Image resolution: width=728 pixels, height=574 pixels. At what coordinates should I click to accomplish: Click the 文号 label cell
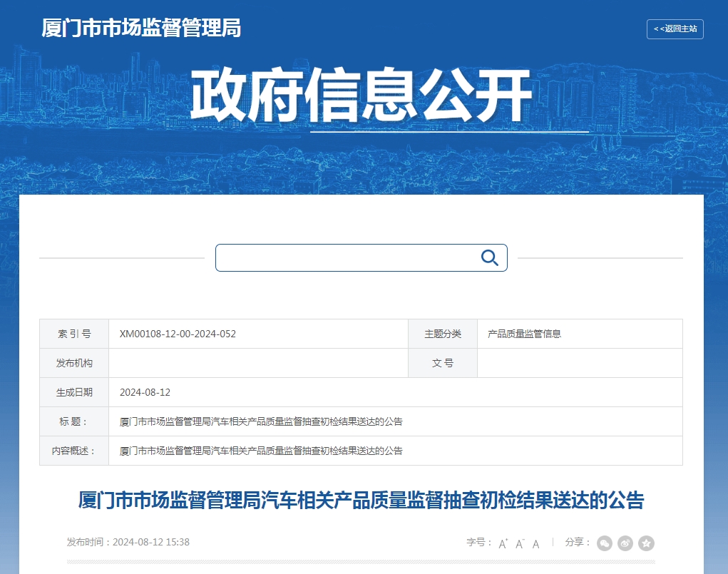point(443,363)
